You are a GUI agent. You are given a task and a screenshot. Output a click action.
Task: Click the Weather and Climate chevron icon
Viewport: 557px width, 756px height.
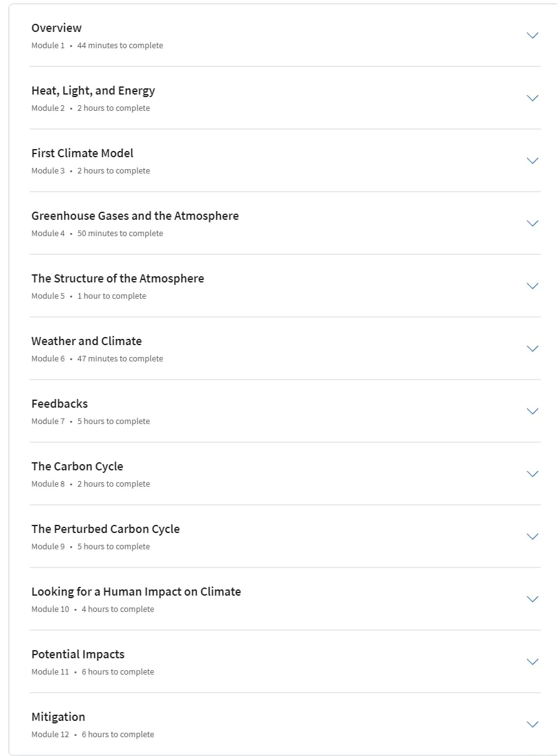click(x=533, y=349)
